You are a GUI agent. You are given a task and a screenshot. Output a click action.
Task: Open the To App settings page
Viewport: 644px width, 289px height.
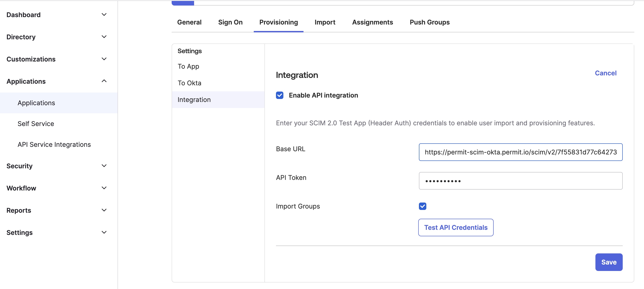click(x=188, y=66)
